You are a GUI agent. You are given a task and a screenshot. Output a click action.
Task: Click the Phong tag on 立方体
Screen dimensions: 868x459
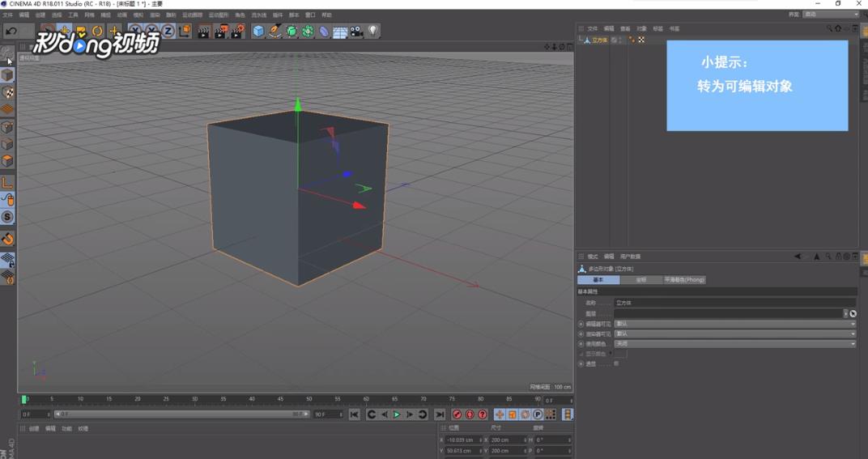[x=632, y=40]
